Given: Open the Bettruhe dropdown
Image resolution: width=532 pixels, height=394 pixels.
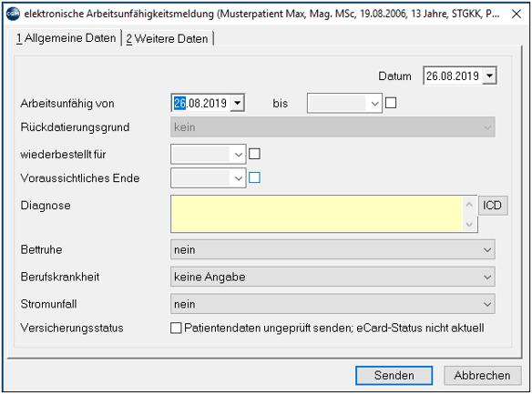Looking at the screenshot, I should pyautogui.click(x=332, y=249).
